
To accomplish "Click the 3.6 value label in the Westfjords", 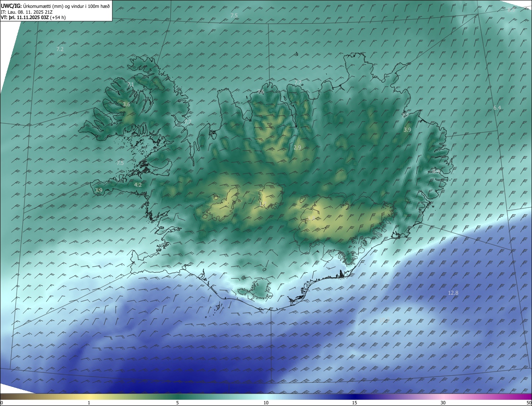I will tap(127, 105).
